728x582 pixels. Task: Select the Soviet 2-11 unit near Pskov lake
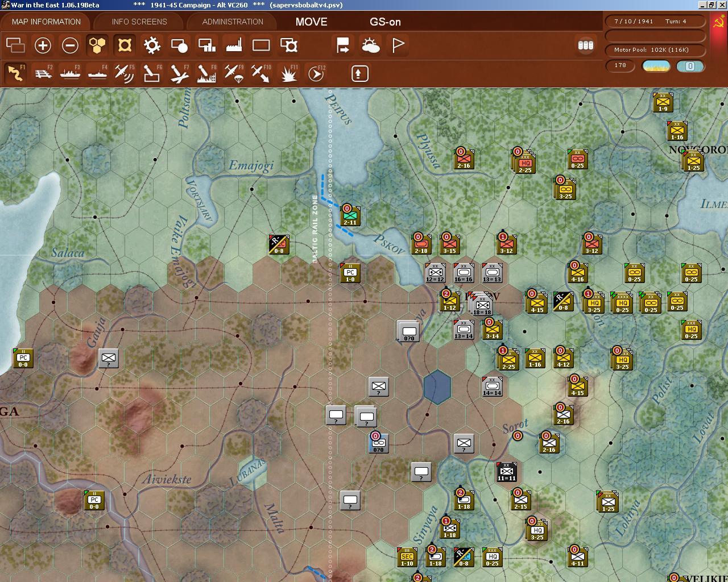click(350, 216)
